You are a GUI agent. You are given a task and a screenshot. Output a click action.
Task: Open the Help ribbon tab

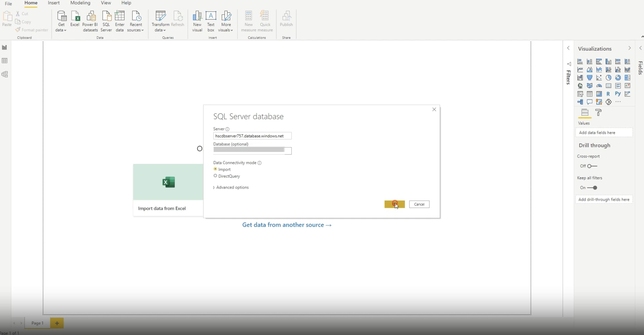(x=126, y=3)
